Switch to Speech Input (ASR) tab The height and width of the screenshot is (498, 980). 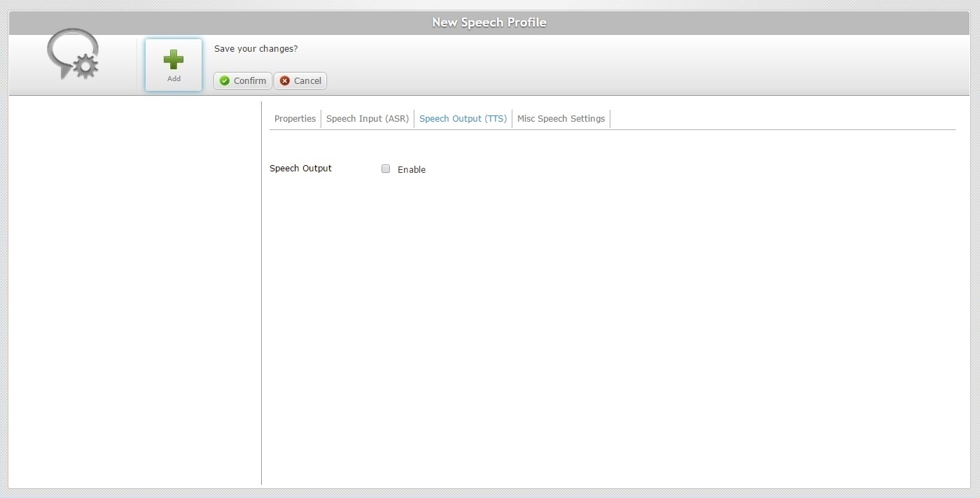367,119
